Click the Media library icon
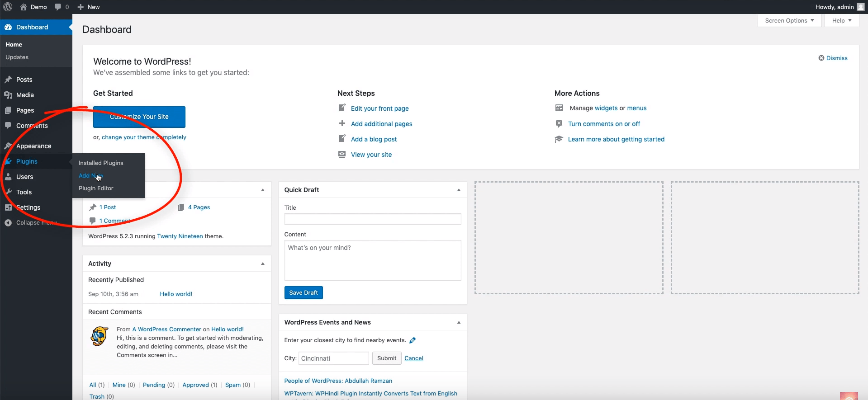The width and height of the screenshot is (868, 400). (x=8, y=95)
